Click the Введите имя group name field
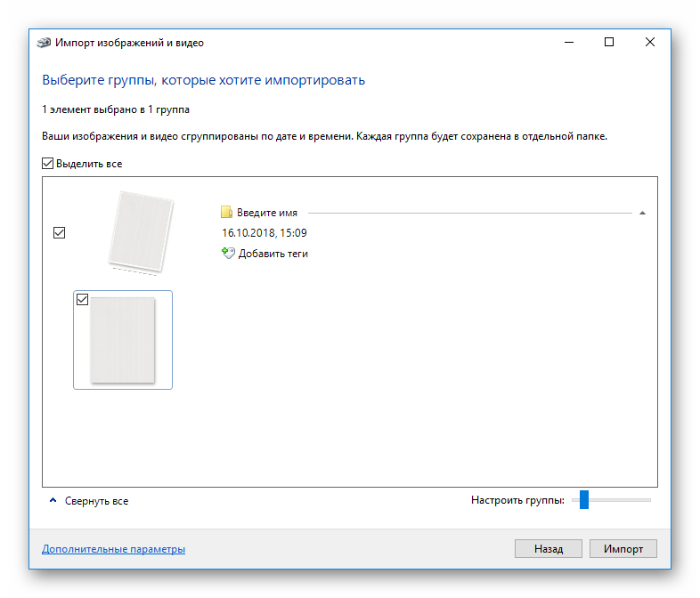 click(267, 213)
